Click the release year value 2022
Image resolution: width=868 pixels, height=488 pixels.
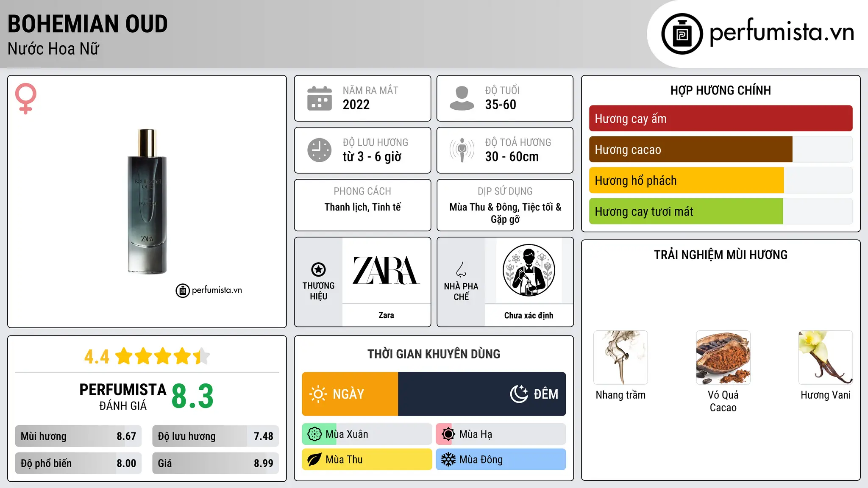click(x=356, y=105)
